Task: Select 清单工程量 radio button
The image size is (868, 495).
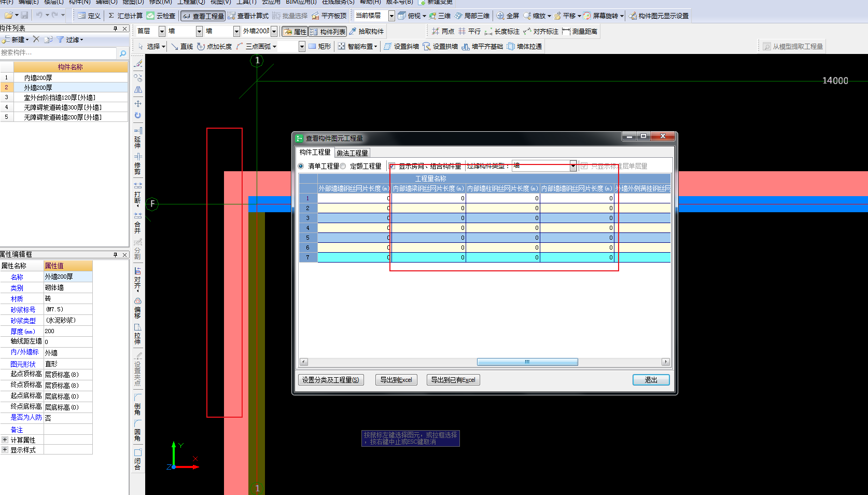Action: 301,166
